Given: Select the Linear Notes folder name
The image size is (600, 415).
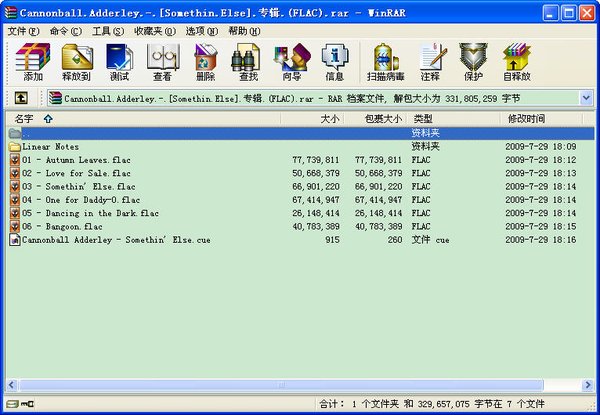Looking at the screenshot, I should click(x=51, y=146).
